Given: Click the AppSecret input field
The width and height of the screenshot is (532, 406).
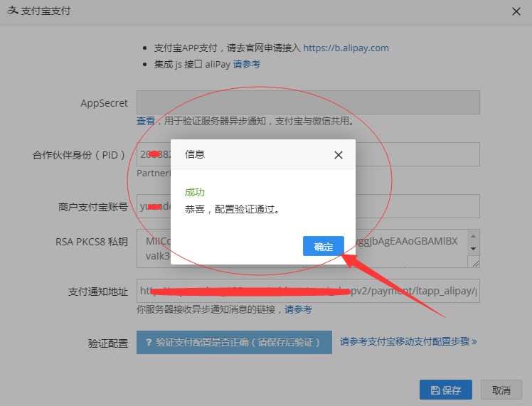Looking at the screenshot, I should coord(308,102).
